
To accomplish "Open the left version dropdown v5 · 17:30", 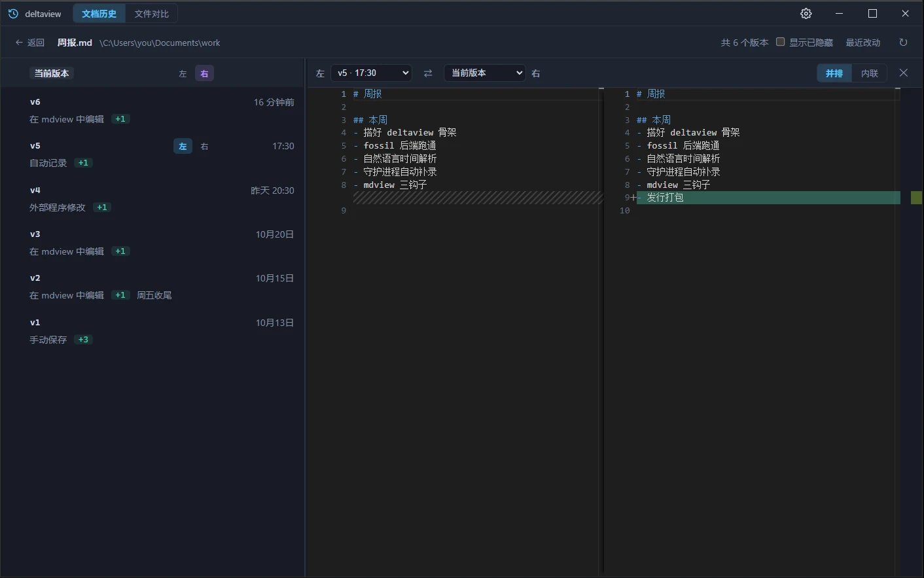I will point(371,73).
